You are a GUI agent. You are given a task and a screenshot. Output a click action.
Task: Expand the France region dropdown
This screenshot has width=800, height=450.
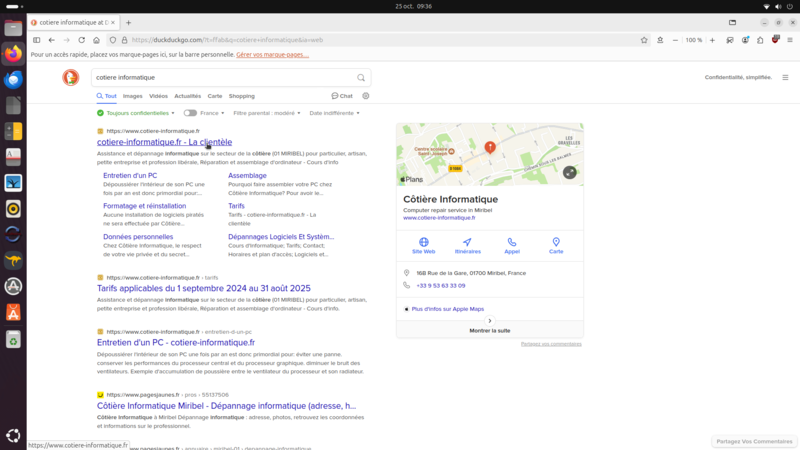coord(212,113)
